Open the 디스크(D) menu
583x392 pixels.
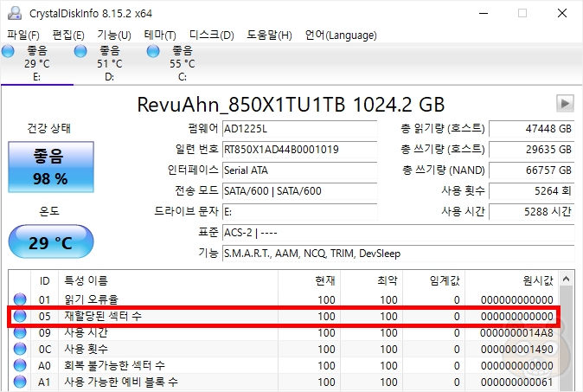pyautogui.click(x=212, y=35)
